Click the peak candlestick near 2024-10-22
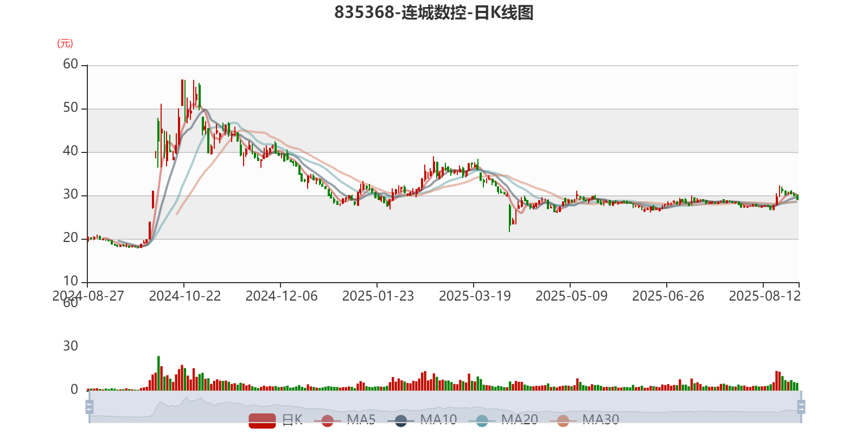This screenshot has width=868, height=434. tap(182, 93)
